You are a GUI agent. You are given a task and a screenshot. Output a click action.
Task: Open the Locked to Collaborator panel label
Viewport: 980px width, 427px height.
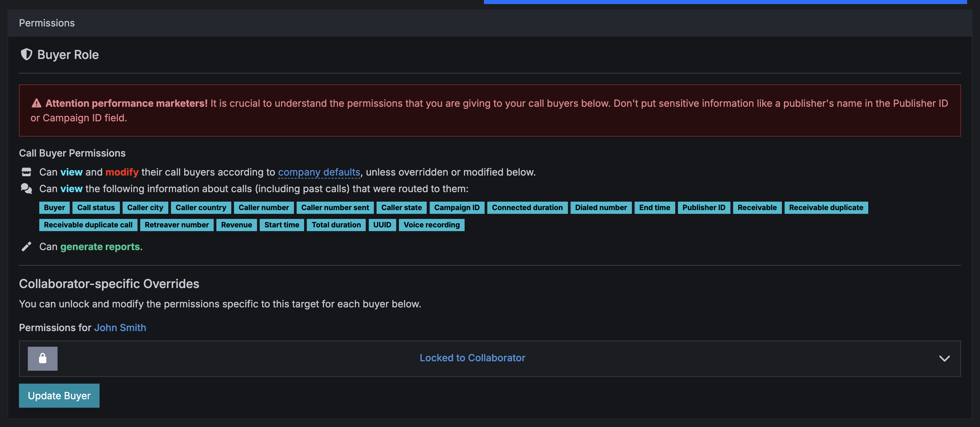pyautogui.click(x=472, y=358)
